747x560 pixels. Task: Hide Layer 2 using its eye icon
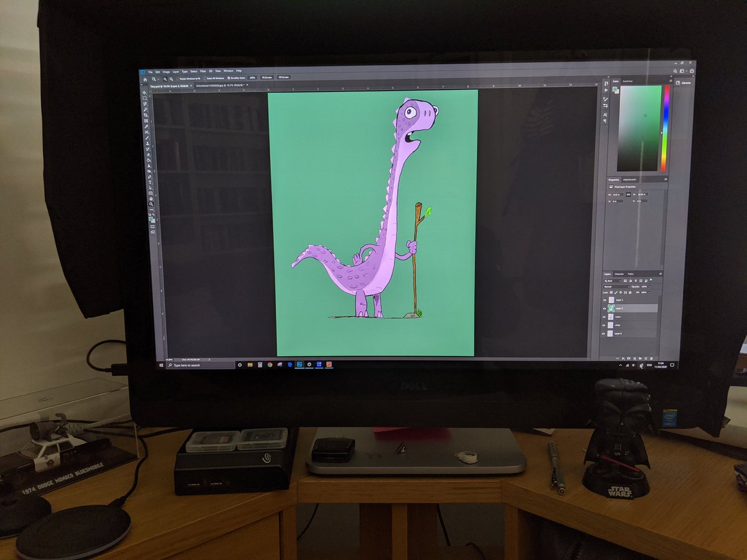pos(604,309)
